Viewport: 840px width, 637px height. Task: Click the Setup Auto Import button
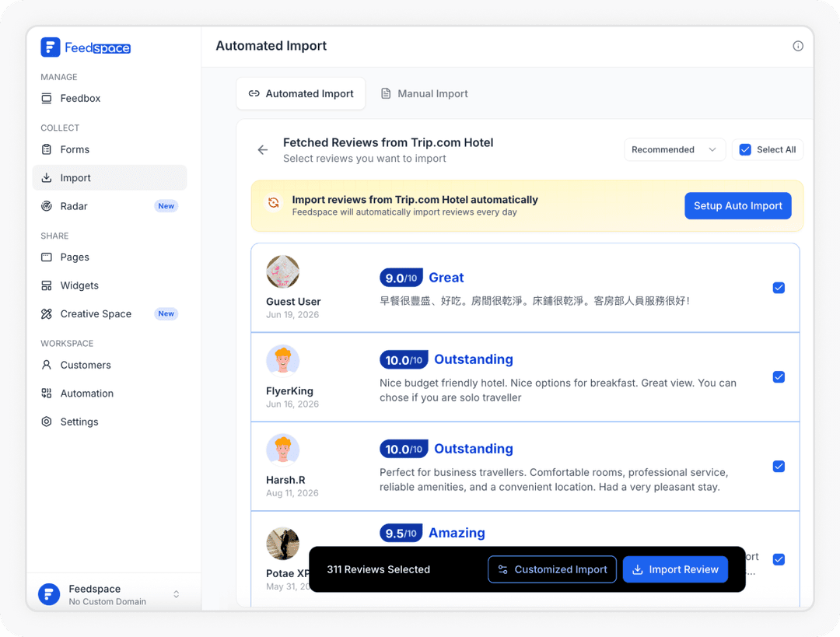click(x=737, y=206)
